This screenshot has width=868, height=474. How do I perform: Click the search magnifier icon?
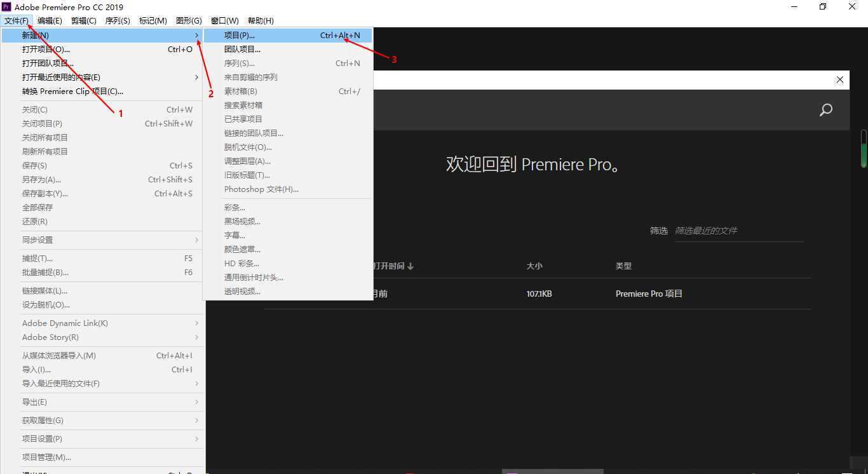point(825,110)
